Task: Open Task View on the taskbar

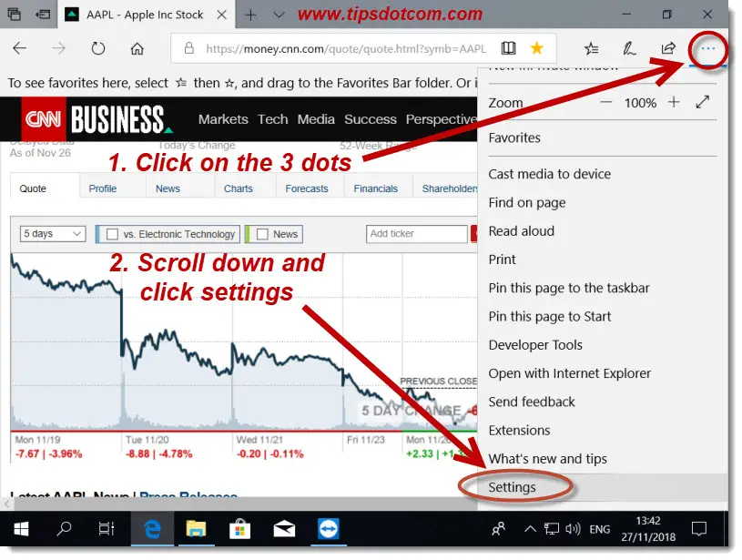Action: click(x=106, y=529)
